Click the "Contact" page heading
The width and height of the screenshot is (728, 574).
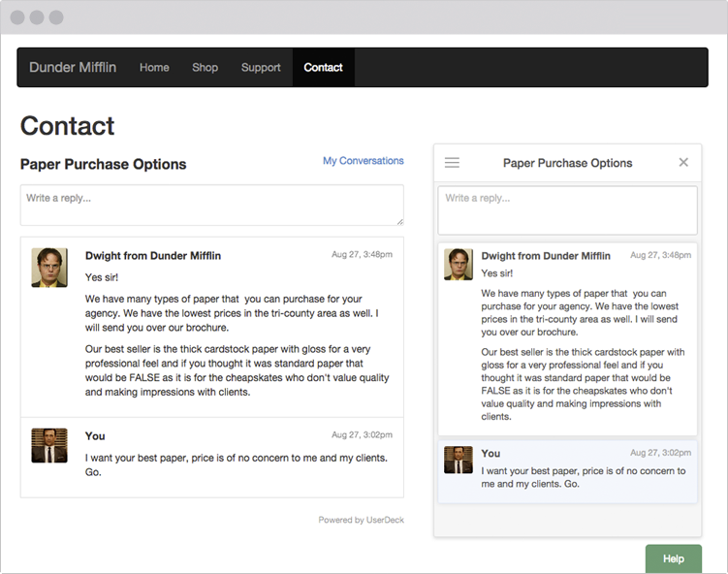click(x=67, y=126)
